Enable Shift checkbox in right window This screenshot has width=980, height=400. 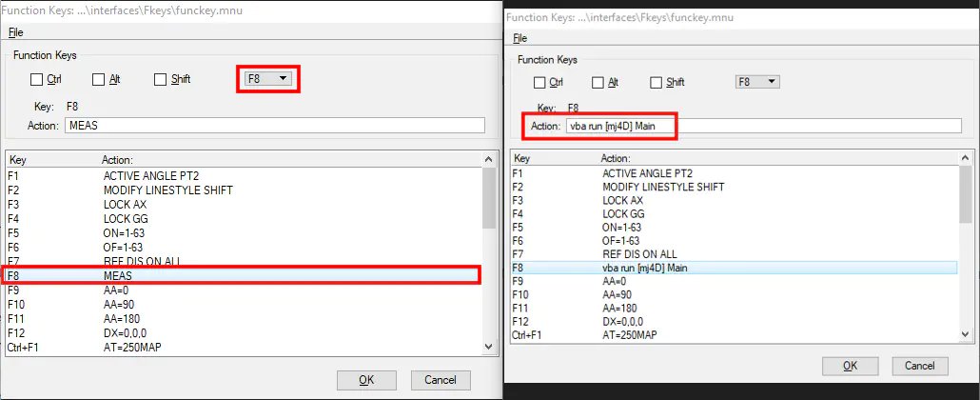tap(657, 83)
